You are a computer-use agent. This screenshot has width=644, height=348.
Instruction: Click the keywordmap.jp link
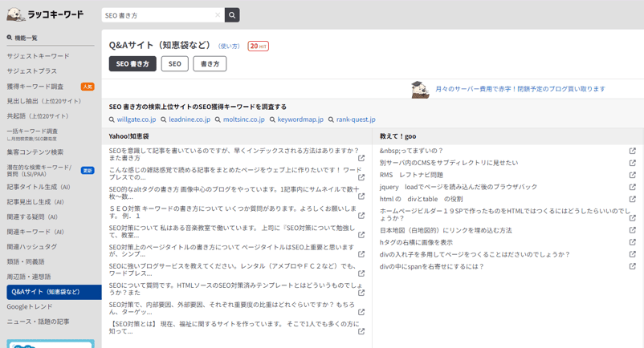[x=300, y=119]
